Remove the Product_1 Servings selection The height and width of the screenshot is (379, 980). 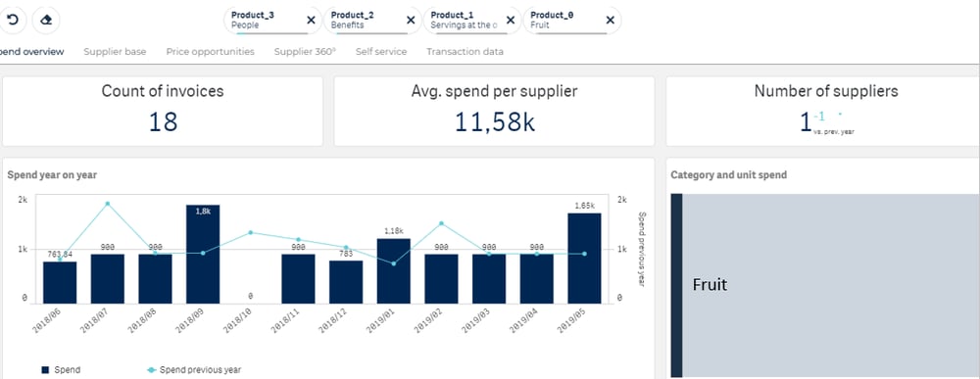click(511, 20)
